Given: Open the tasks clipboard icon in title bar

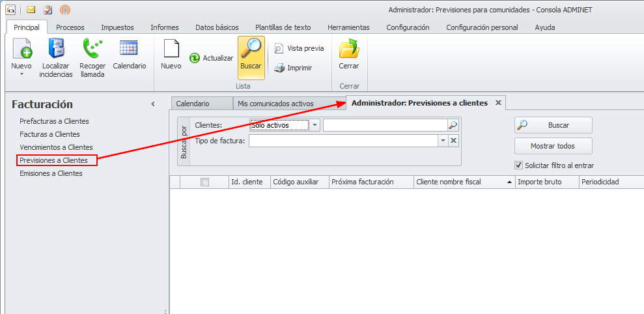Looking at the screenshot, I should tap(48, 10).
